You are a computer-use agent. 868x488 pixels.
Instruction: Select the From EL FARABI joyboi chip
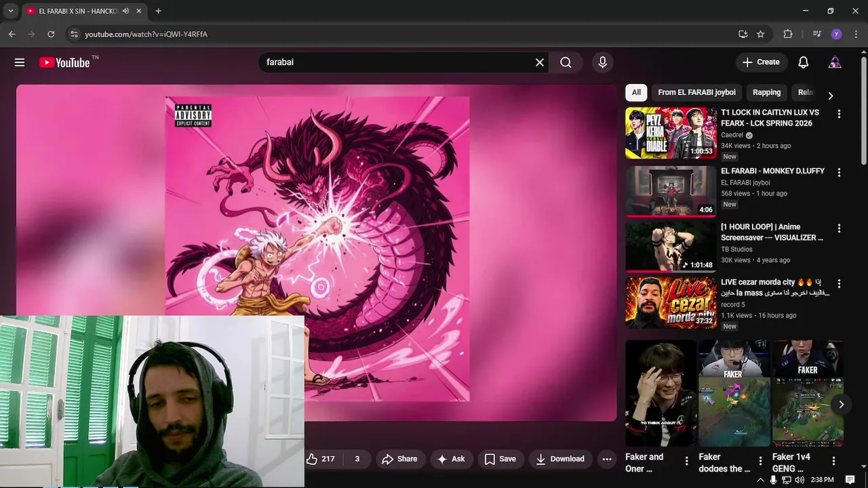coord(696,92)
